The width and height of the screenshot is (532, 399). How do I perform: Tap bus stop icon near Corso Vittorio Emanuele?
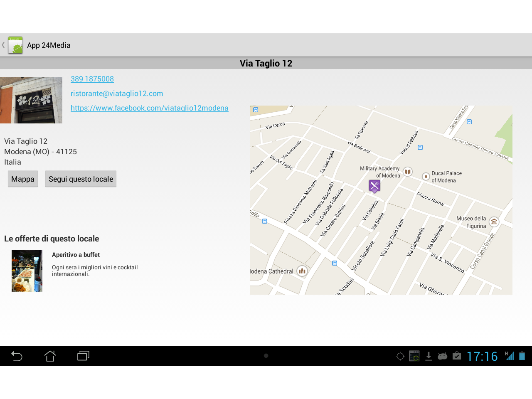(469, 122)
